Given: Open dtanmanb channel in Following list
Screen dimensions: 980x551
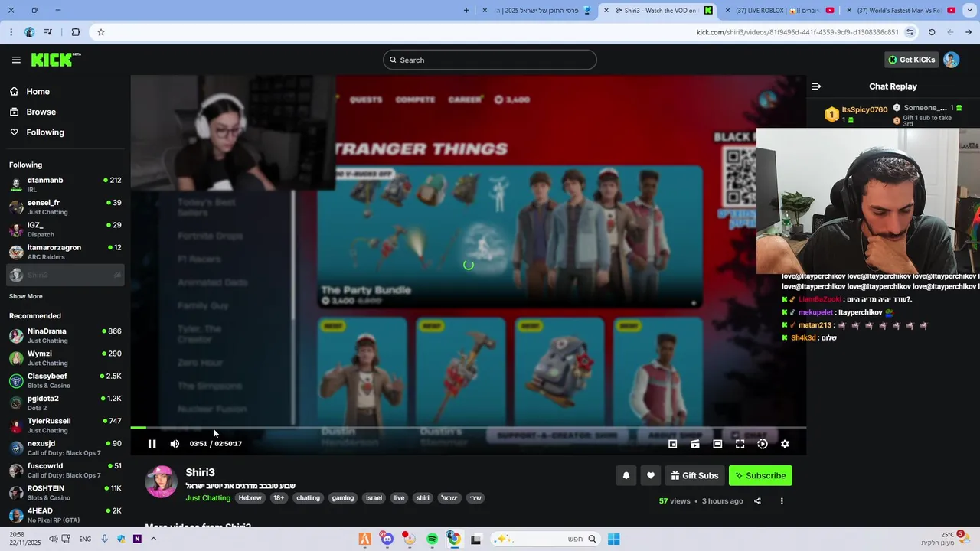Looking at the screenshot, I should click(x=65, y=184).
